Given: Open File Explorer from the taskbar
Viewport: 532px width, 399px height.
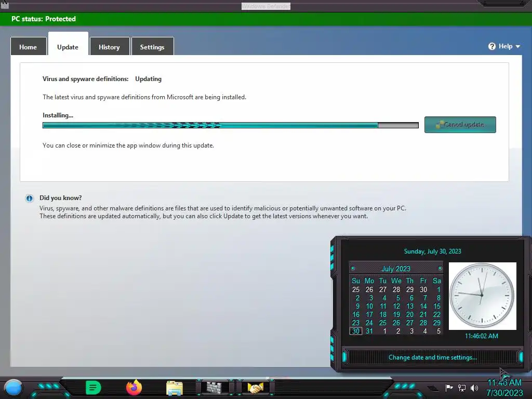Looking at the screenshot, I should [x=175, y=388].
